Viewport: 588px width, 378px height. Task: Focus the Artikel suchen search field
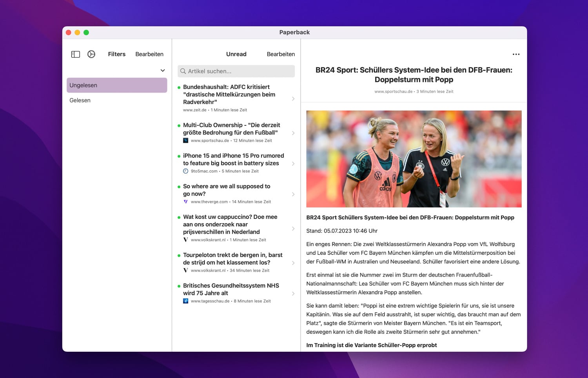pos(239,71)
